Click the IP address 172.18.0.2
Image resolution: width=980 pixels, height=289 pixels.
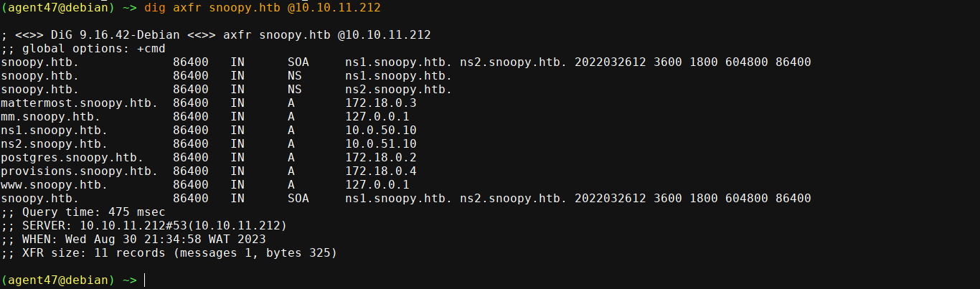[x=380, y=158]
